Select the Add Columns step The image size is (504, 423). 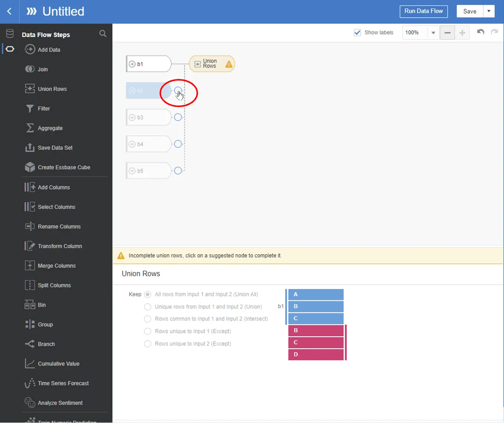(x=47, y=187)
